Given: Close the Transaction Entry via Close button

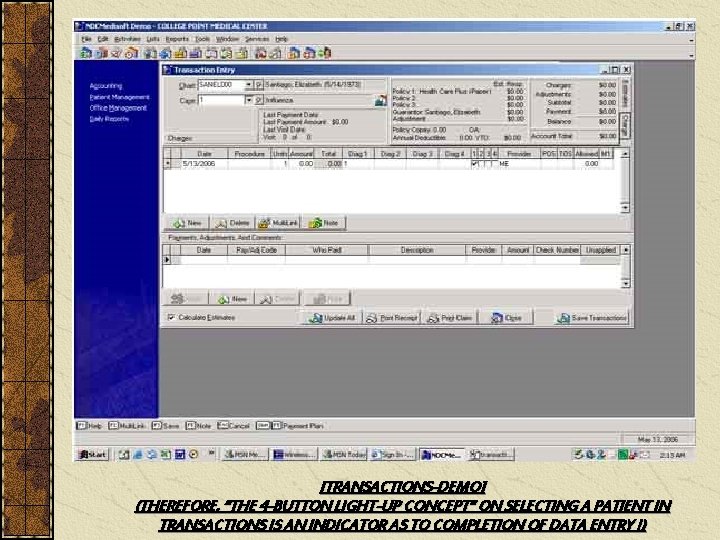Looking at the screenshot, I should tap(506, 318).
